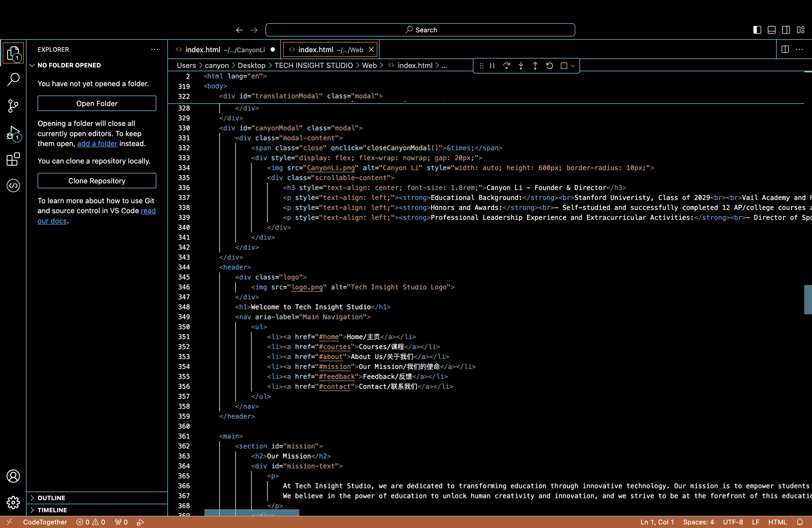Click the logo.png link in code
Viewport: 812px width, 528px height.
[x=307, y=287]
